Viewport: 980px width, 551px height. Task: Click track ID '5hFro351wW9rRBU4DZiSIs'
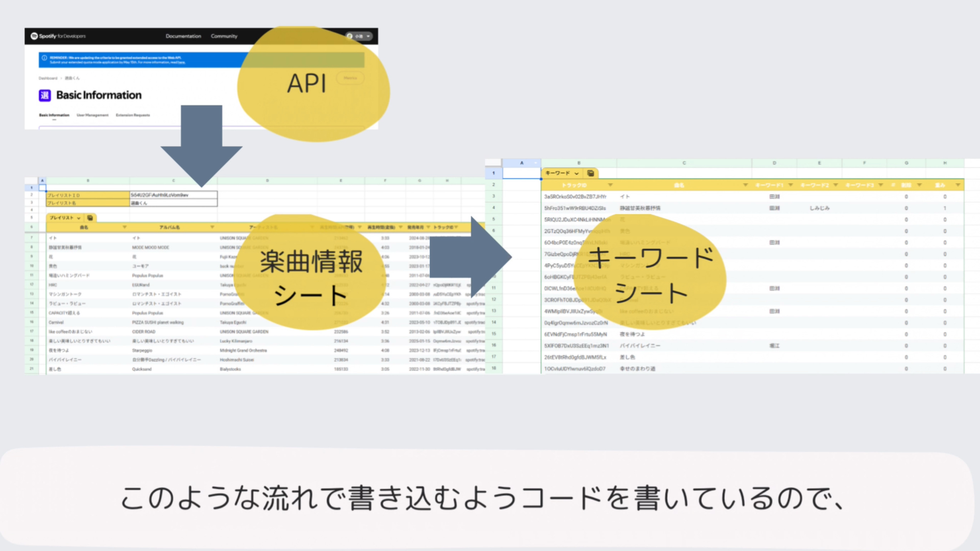point(575,208)
